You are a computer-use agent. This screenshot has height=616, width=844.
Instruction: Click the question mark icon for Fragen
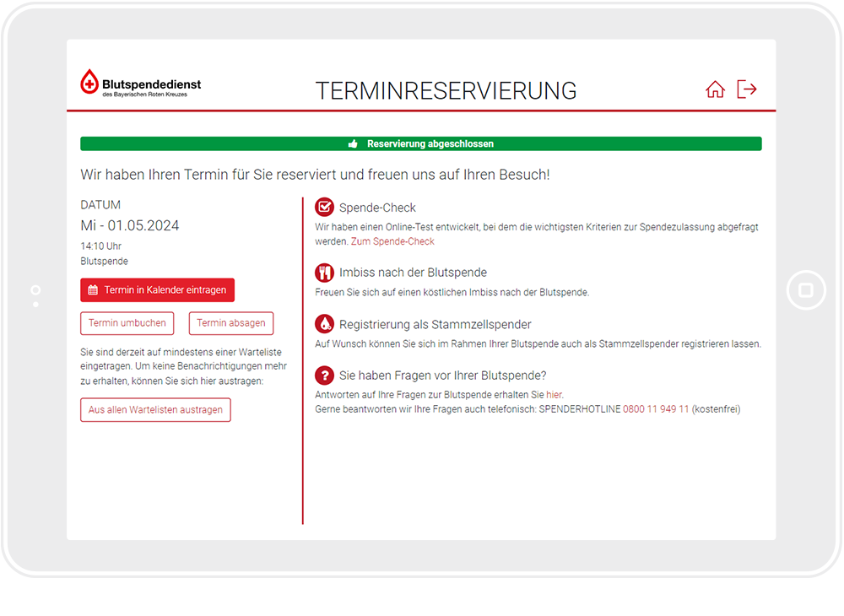click(324, 375)
